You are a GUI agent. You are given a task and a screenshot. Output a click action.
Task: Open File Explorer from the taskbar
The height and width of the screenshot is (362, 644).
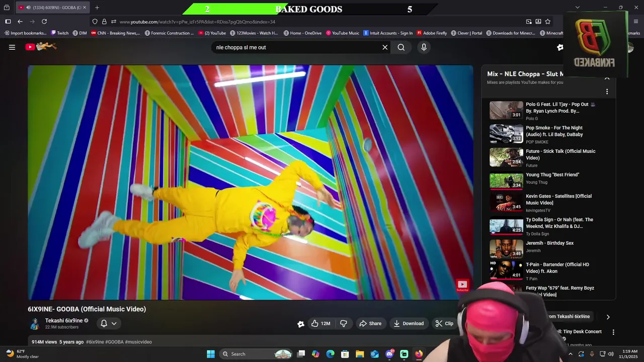pos(360,354)
